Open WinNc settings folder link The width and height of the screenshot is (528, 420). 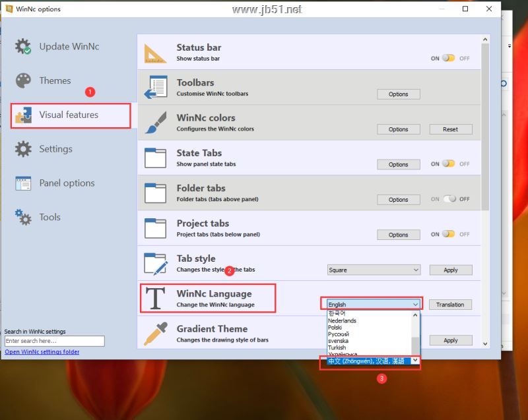(42, 351)
